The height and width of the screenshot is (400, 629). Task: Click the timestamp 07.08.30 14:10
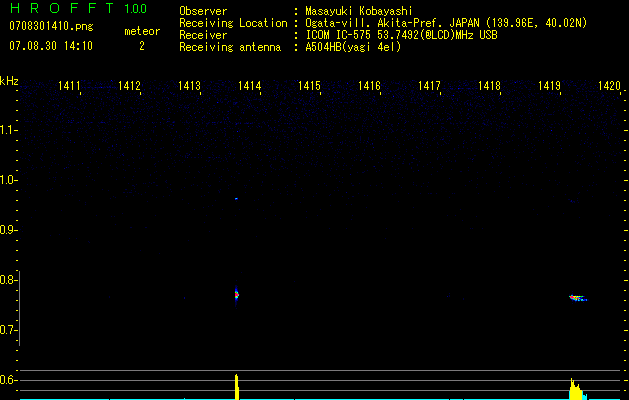click(51, 46)
